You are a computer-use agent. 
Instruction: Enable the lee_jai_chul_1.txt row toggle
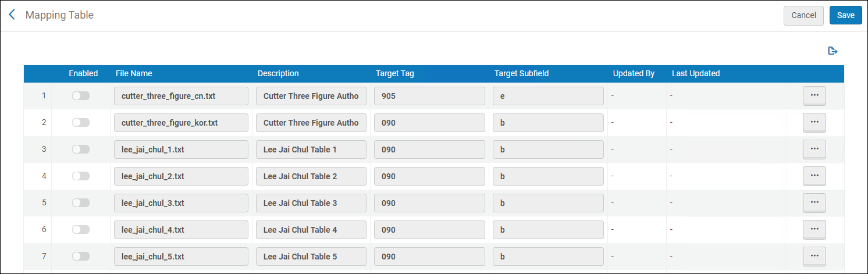point(81,150)
